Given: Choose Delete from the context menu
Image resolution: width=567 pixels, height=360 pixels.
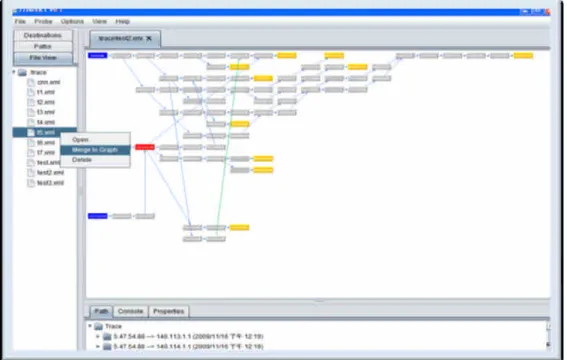Looking at the screenshot, I should [x=95, y=160].
